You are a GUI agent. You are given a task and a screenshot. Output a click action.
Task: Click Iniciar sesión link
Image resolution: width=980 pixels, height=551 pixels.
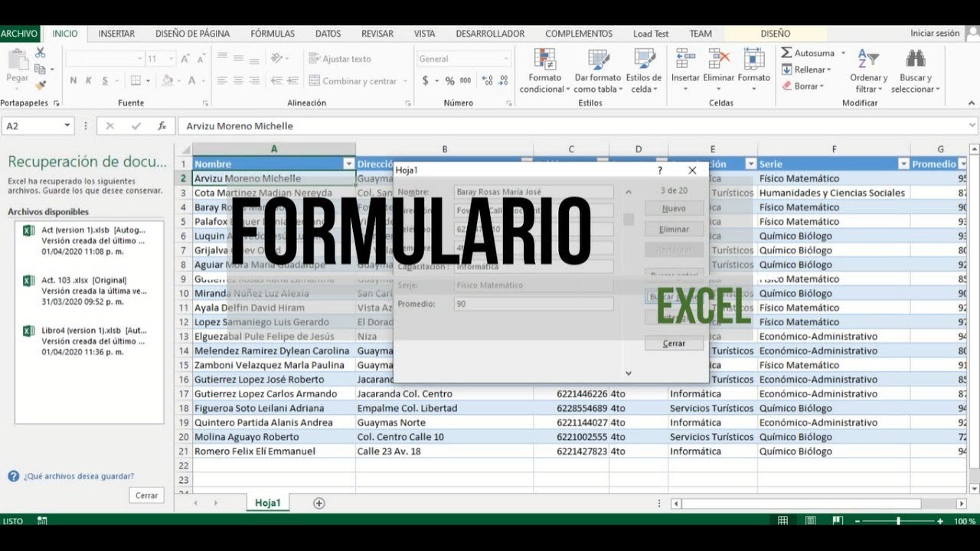(935, 34)
